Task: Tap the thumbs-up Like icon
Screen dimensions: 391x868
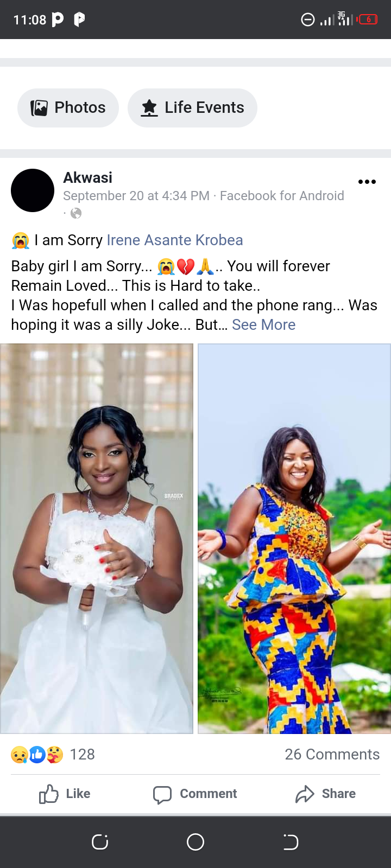Action: tap(49, 794)
